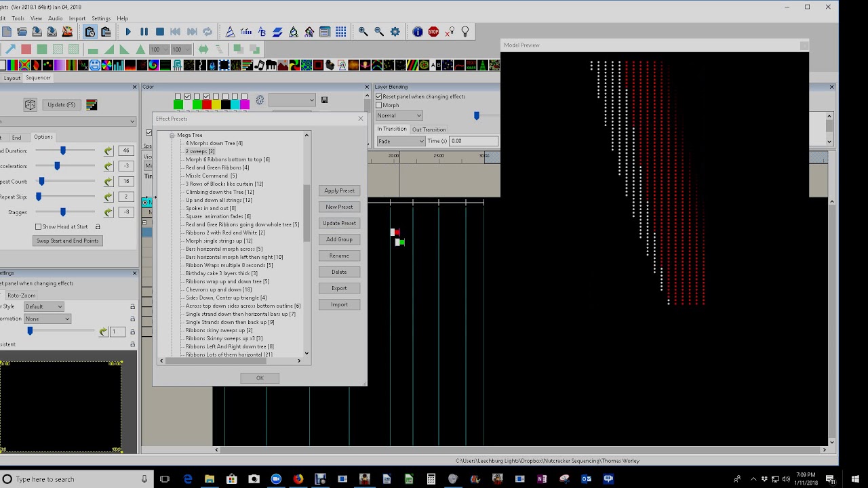Viewport: 868px width, 488px height.
Task: Click the Head Duration slider
Action: pyautogui.click(x=65, y=150)
